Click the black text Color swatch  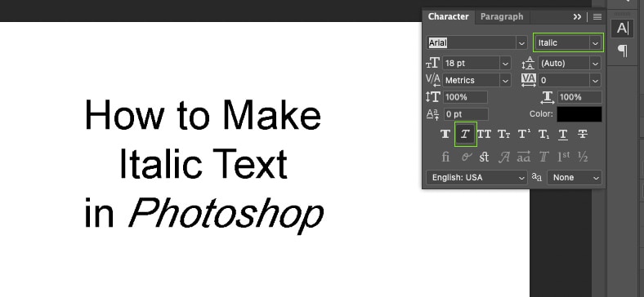pyautogui.click(x=579, y=114)
